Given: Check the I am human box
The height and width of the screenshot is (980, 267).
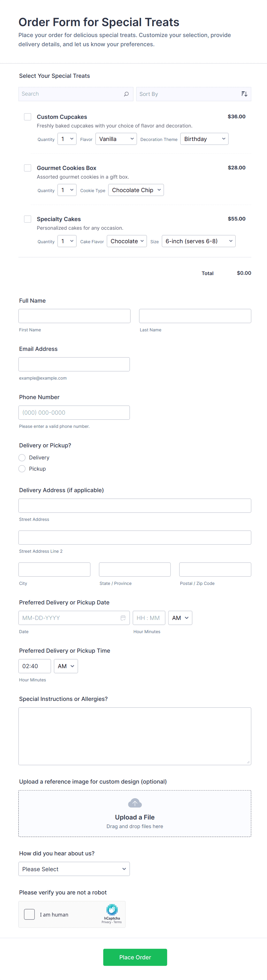Looking at the screenshot, I should click(x=29, y=915).
